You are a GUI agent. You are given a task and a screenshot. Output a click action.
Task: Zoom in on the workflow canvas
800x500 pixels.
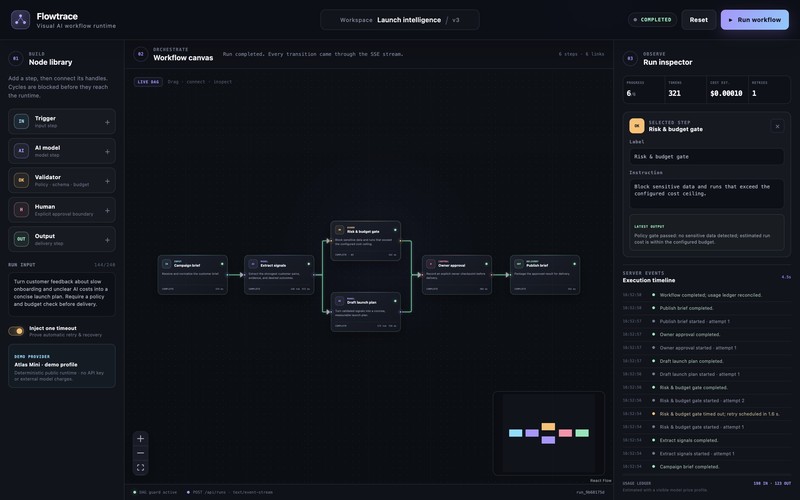pos(140,439)
